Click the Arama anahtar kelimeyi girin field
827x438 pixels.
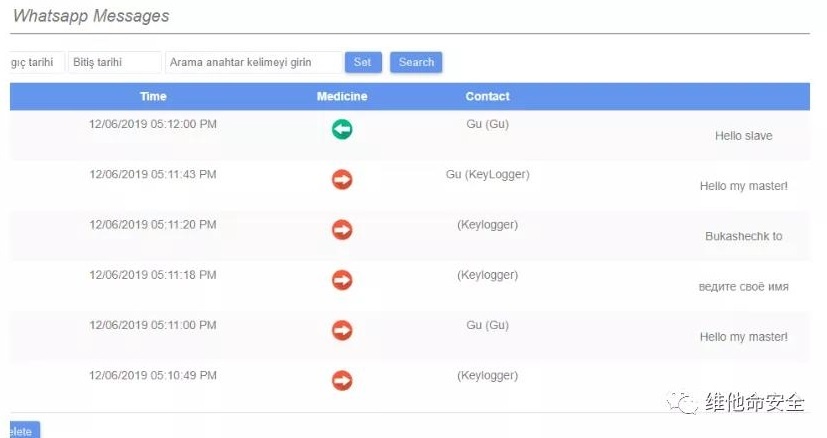254,62
